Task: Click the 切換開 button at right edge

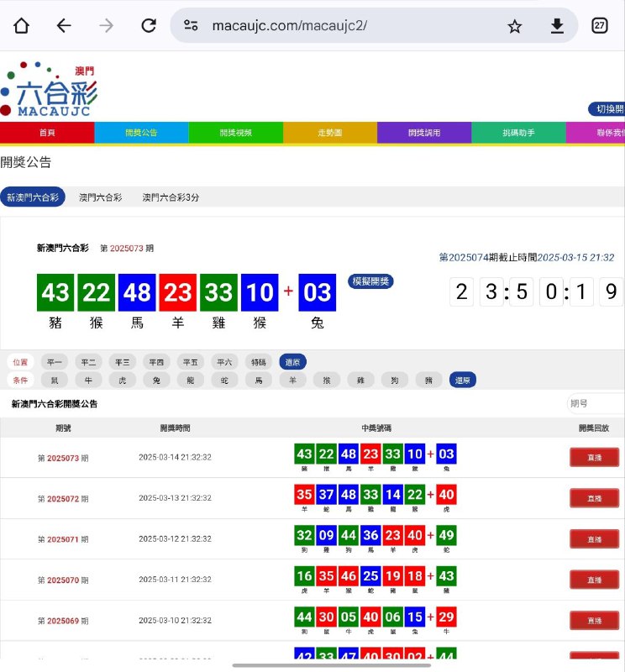Action: pyautogui.click(x=607, y=109)
